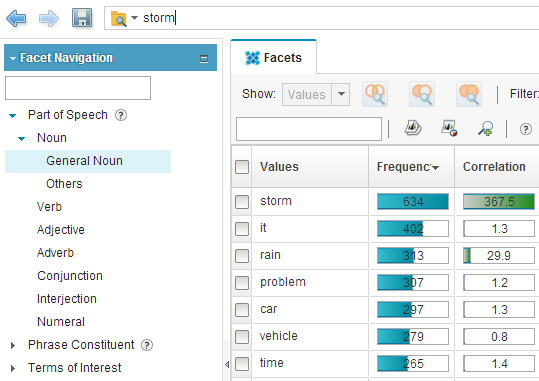The width and height of the screenshot is (539, 381).
Task: Expand the Phrase Constituent tree node
Action: pyautogui.click(x=13, y=345)
